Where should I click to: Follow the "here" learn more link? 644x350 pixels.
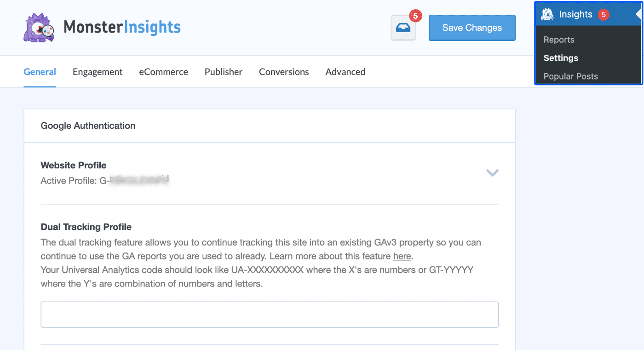coord(402,256)
